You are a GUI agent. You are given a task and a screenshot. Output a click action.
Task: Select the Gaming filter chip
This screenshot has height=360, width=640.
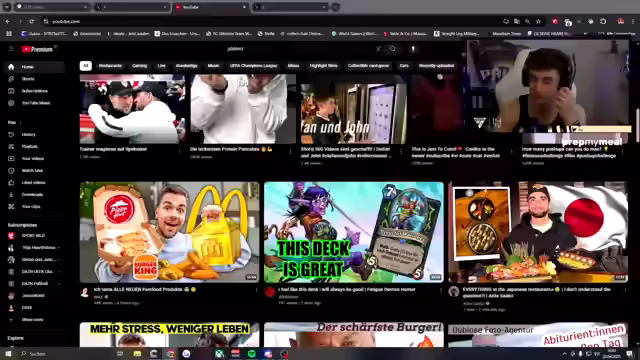point(140,66)
